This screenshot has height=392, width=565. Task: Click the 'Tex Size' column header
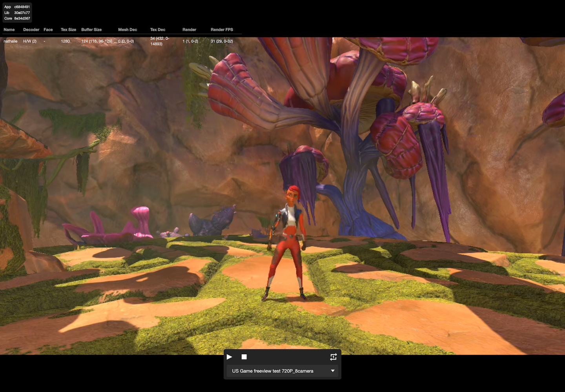69,30
